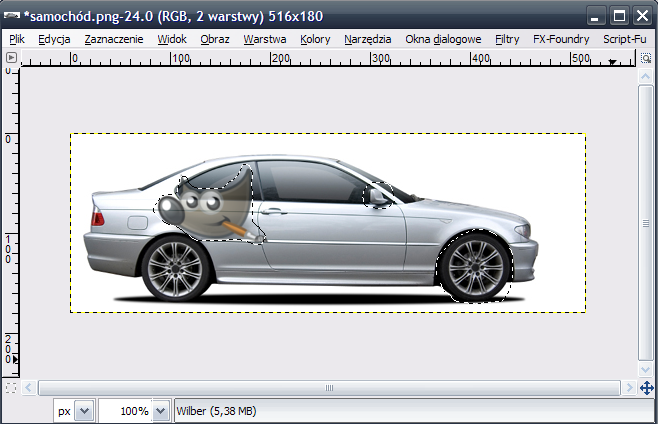Open the FX-Foundry menu

(561, 39)
